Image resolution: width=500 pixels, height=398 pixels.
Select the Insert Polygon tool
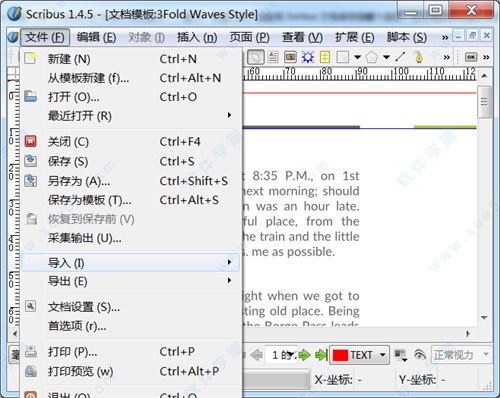(x=371, y=57)
